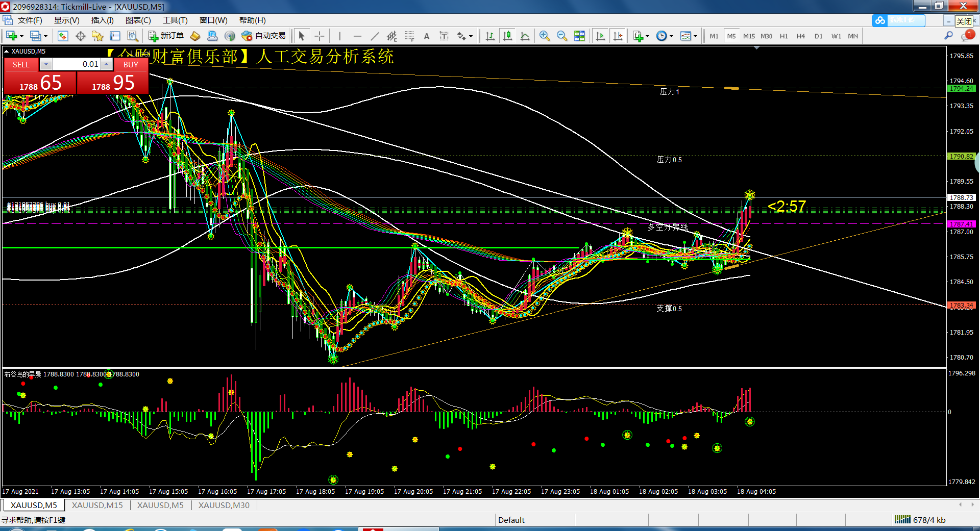
Task: Switch to M5 timeframe
Action: coord(731,36)
